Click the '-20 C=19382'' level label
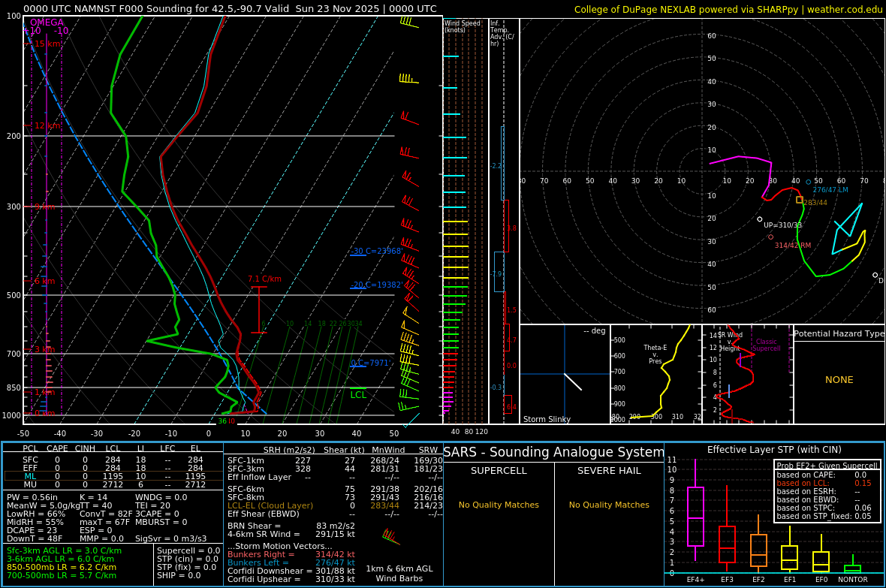 pos(377,285)
